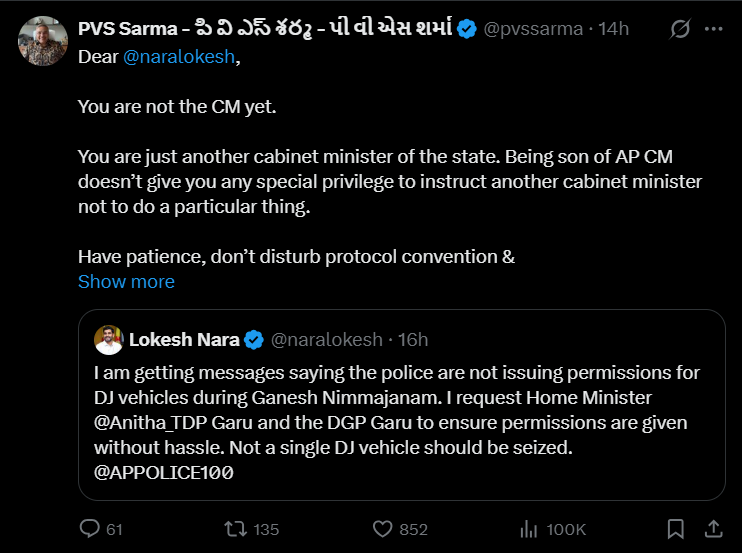Image resolution: width=742 pixels, height=553 pixels.
Task: Bookmark this post
Action: [675, 529]
